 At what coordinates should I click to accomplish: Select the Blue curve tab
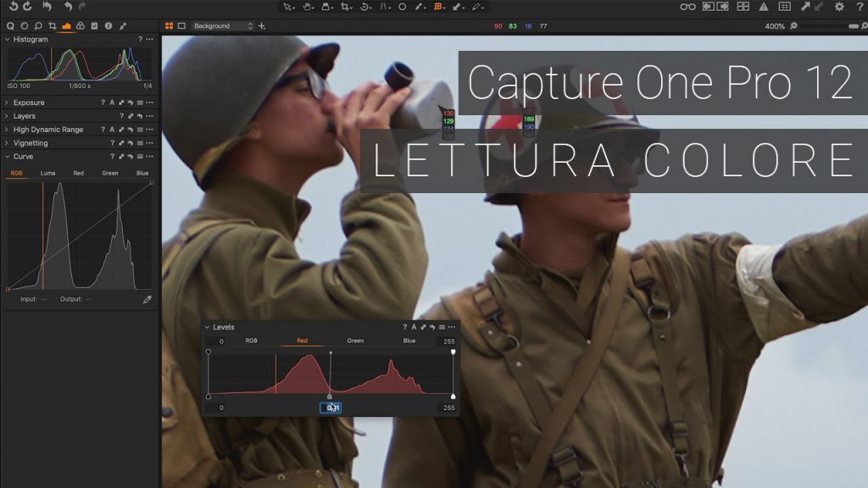142,173
